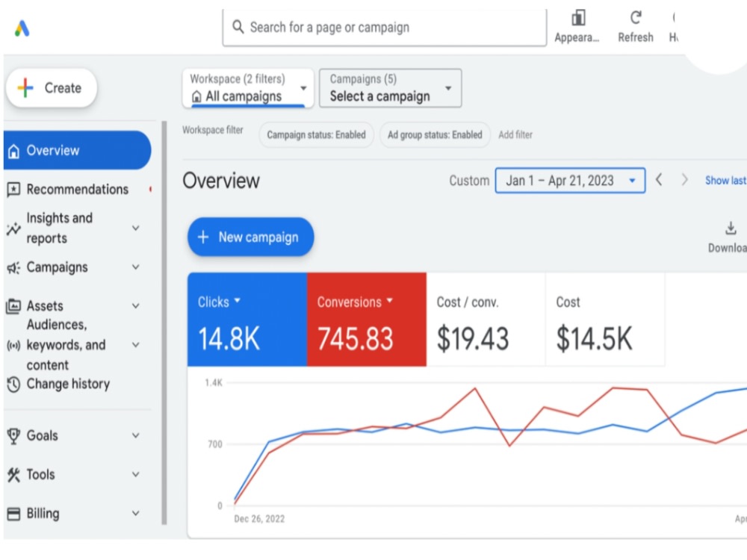
Task: Click the Ad group status: Enabled filter chip
Action: pos(435,134)
